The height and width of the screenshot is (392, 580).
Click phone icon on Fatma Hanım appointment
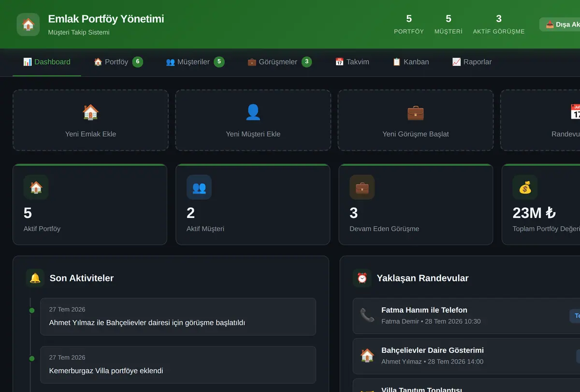coord(367,315)
